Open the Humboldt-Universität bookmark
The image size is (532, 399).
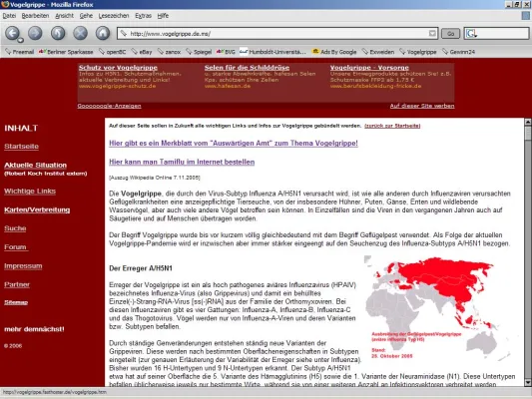click(x=272, y=52)
